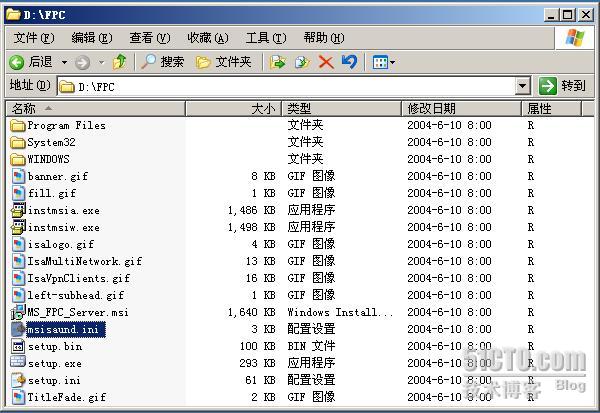600x413 pixels.
Task: Click the Windows flag logo
Action: coord(575,38)
